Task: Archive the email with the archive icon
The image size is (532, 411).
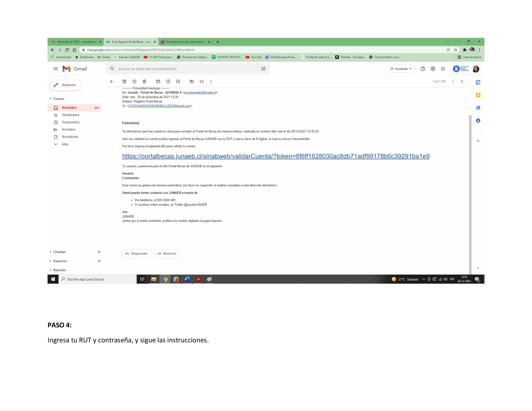Action: pyautogui.click(x=124, y=82)
